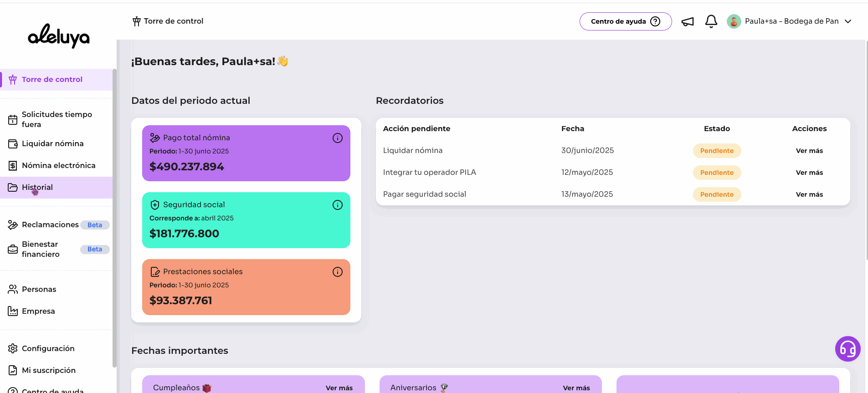Screen dimensions: 868x393
Task: Click Ver más for Pagar seguridad social
Action: click(809, 194)
